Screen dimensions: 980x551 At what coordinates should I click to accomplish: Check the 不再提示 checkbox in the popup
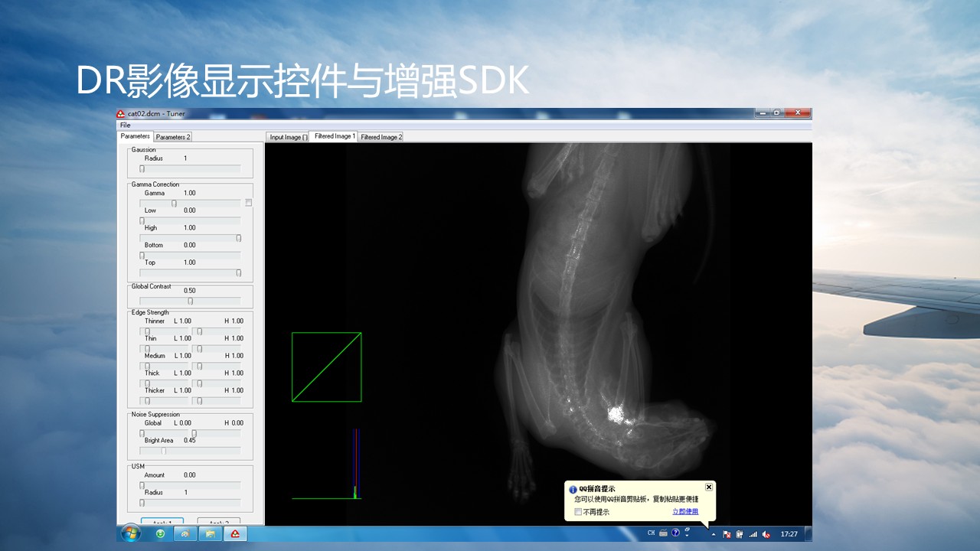pos(577,511)
